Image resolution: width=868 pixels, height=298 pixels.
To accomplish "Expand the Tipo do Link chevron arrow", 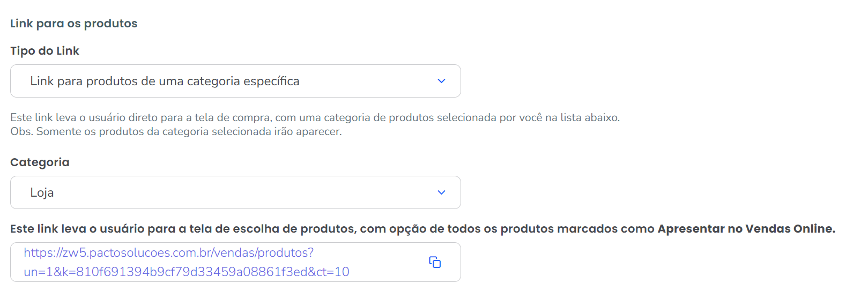I will 441,81.
